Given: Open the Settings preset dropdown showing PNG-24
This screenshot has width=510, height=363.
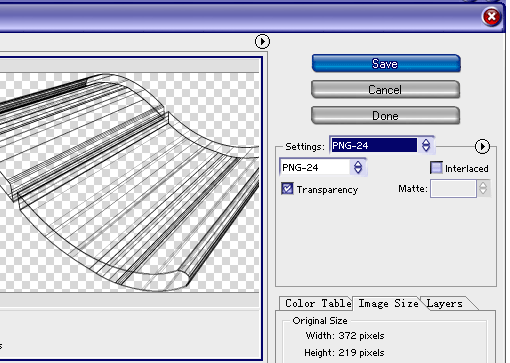Looking at the screenshot, I should click(x=382, y=145).
